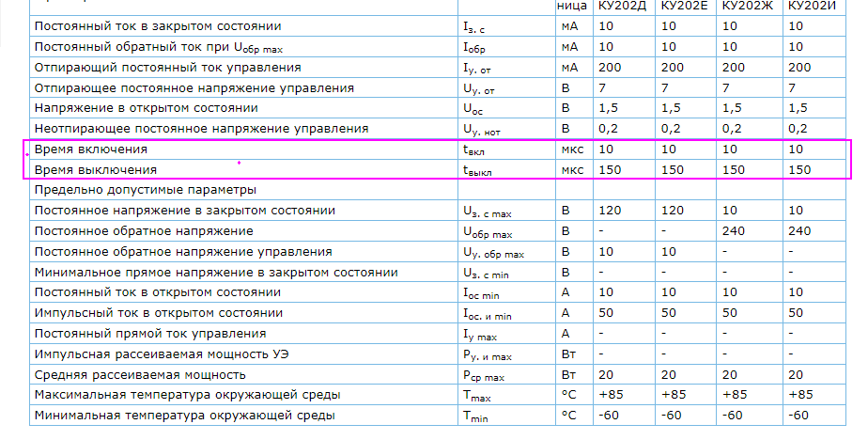Image resolution: width=868 pixels, height=440 pixels.
Task: Select КУ202Е value 120 in Uз.с max row
Action: pyautogui.click(x=673, y=211)
